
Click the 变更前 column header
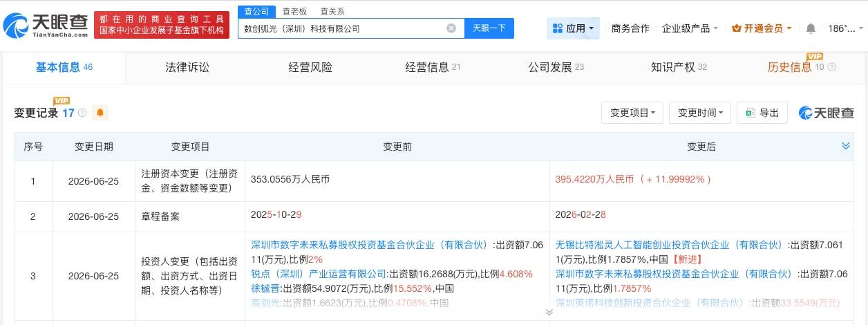coord(397,147)
